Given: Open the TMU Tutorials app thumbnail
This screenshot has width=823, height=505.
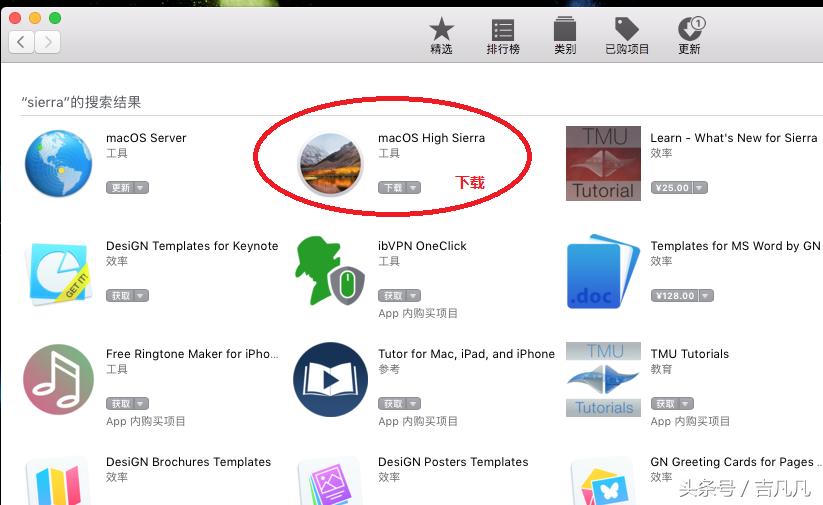Looking at the screenshot, I should (603, 379).
